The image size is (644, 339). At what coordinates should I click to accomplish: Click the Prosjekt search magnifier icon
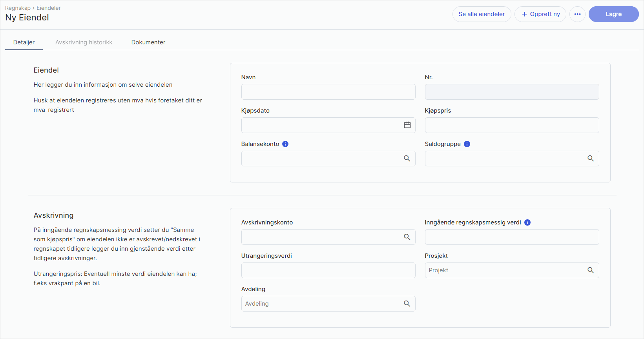point(591,270)
